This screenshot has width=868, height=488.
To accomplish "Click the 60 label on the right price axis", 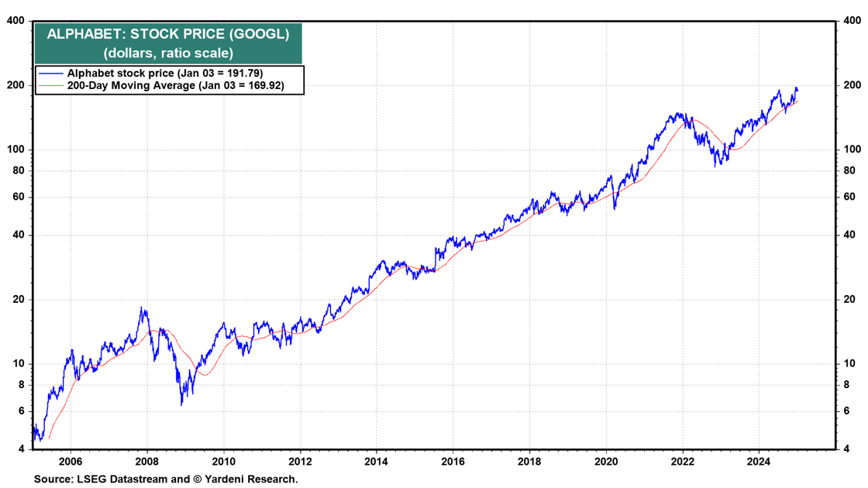I will [849, 197].
